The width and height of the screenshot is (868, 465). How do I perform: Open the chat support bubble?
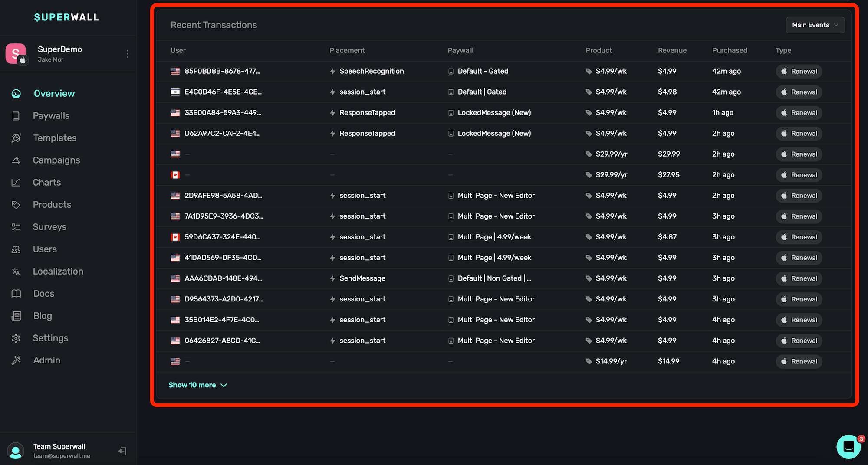click(848, 446)
